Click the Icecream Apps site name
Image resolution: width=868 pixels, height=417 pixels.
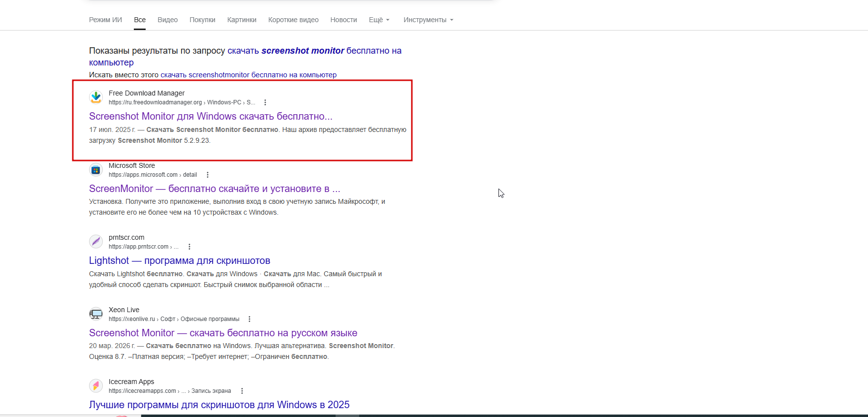(x=131, y=382)
